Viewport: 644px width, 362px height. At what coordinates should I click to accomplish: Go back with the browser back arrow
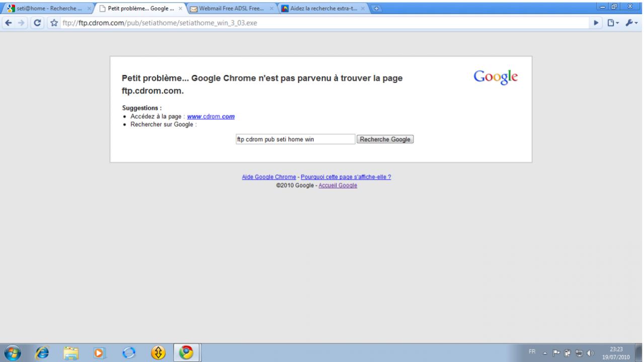9,23
